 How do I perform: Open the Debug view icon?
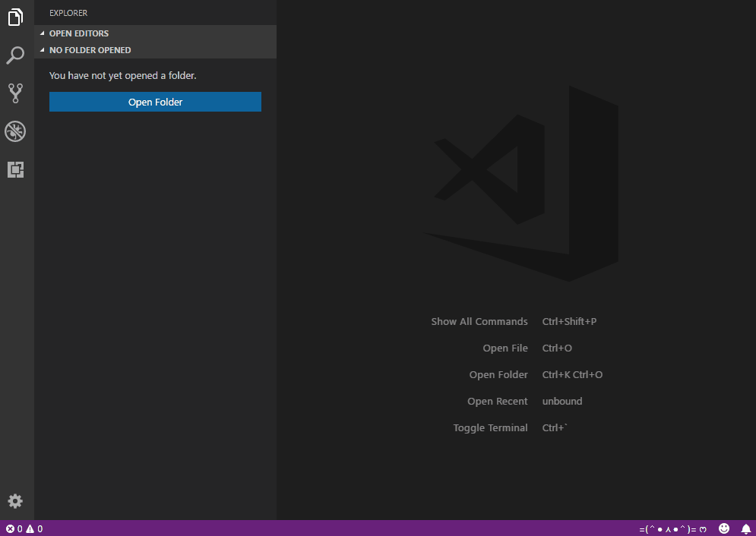[15, 131]
